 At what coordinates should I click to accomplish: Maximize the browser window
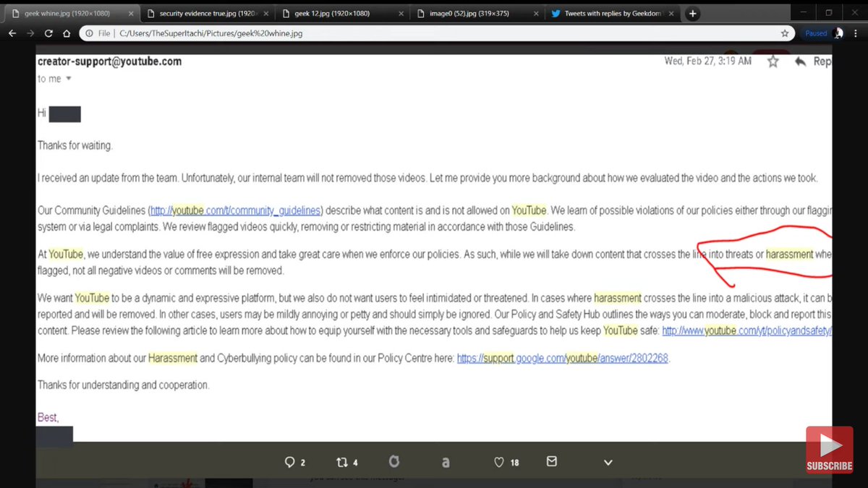[829, 13]
